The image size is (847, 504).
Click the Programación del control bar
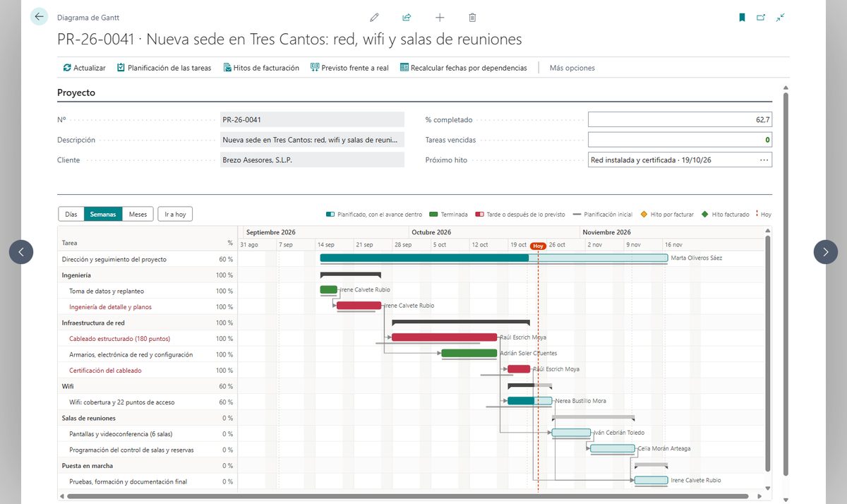pyautogui.click(x=613, y=448)
